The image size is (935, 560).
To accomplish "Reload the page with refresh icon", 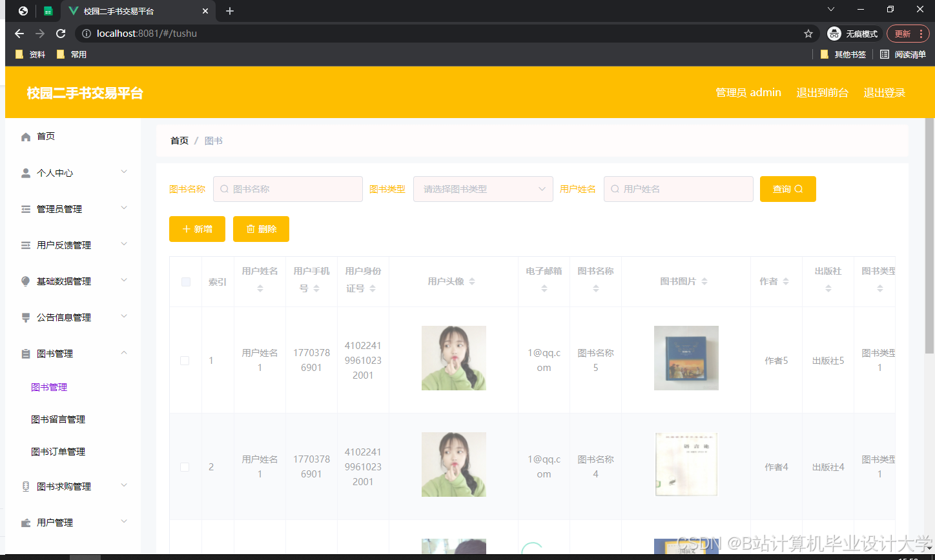I will 61,34.
